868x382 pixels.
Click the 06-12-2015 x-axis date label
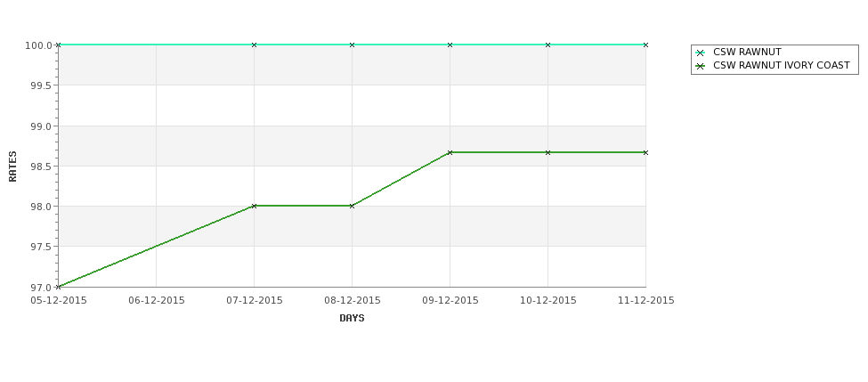tap(157, 301)
